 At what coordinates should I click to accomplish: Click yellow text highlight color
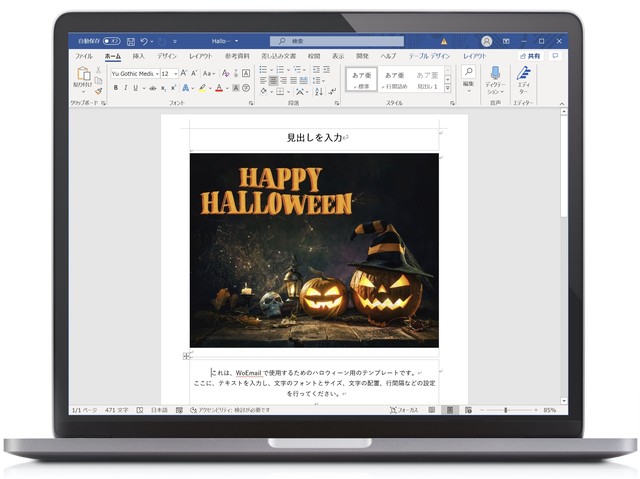pos(202,88)
